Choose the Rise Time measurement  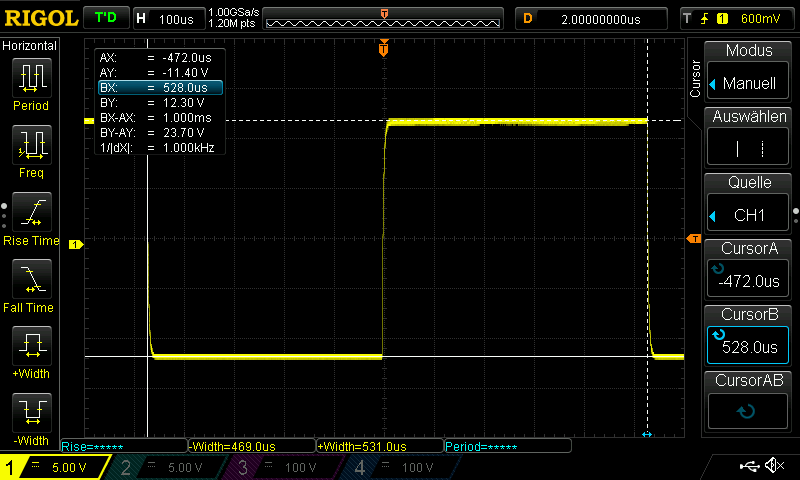(x=30, y=216)
